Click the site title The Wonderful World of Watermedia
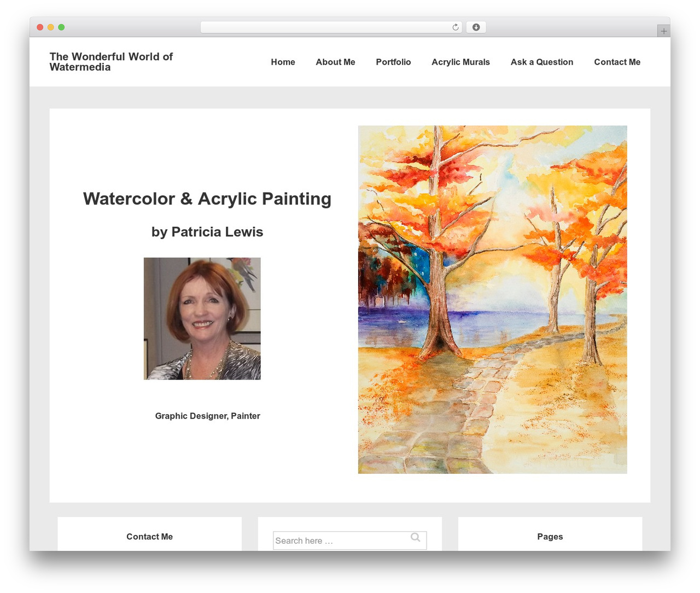 [111, 62]
